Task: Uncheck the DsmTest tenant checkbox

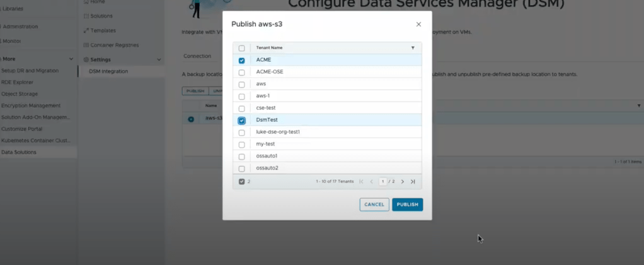Action: (241, 121)
